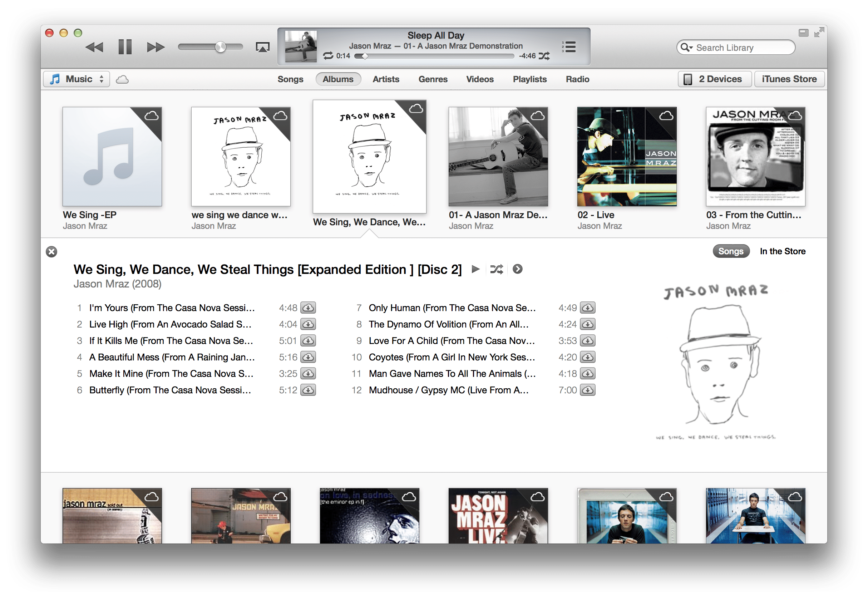Viewport: 868px width, 600px height.
Task: Download Make It Mine from iCloud
Action: (308, 374)
